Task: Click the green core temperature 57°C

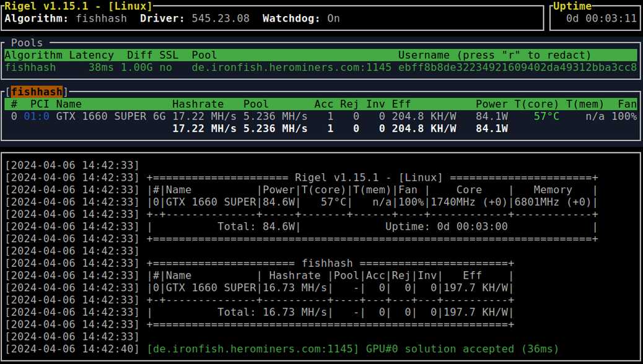Action: (x=546, y=116)
